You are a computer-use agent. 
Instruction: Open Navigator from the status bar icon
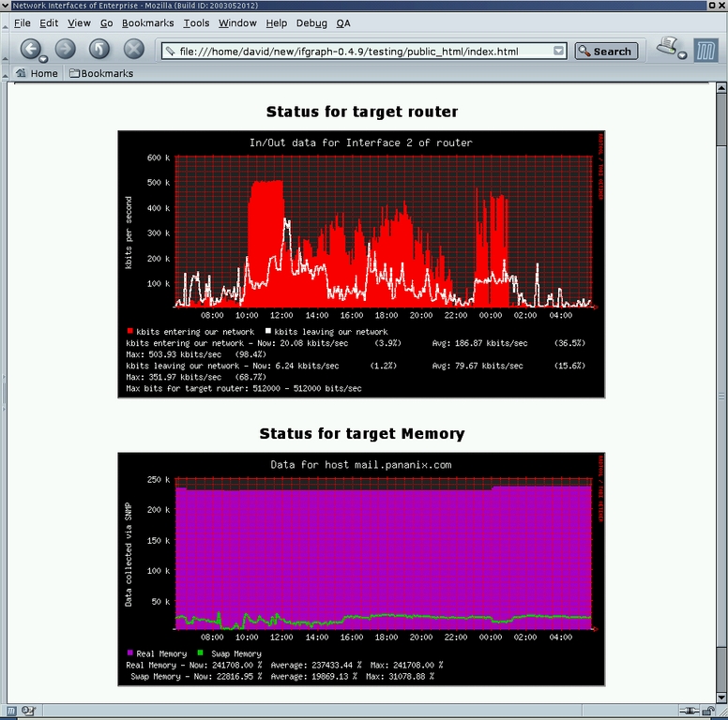point(10,711)
